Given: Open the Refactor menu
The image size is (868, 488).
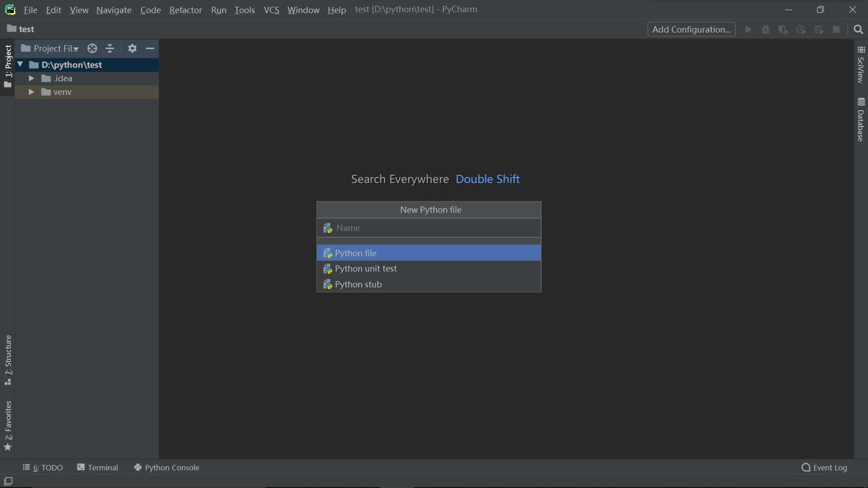Looking at the screenshot, I should [x=185, y=10].
